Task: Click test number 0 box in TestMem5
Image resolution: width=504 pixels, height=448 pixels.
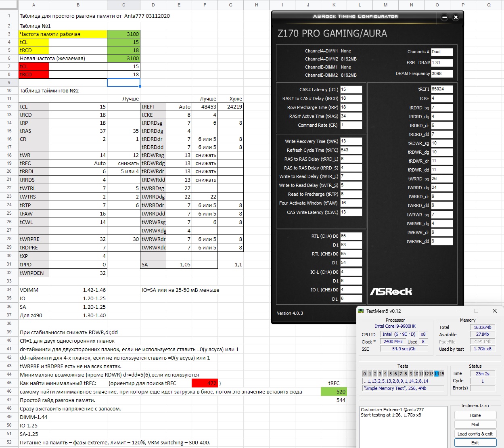Action: point(364,374)
